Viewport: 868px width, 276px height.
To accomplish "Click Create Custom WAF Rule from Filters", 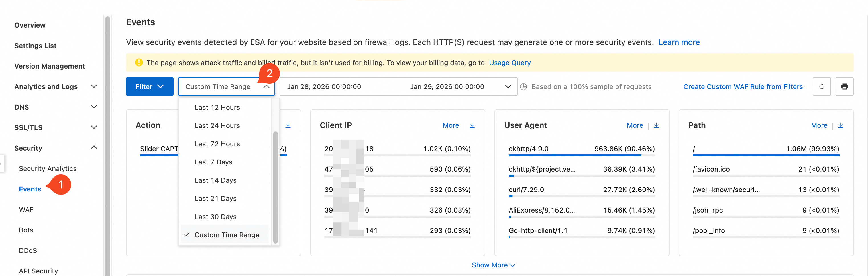I will [x=743, y=86].
